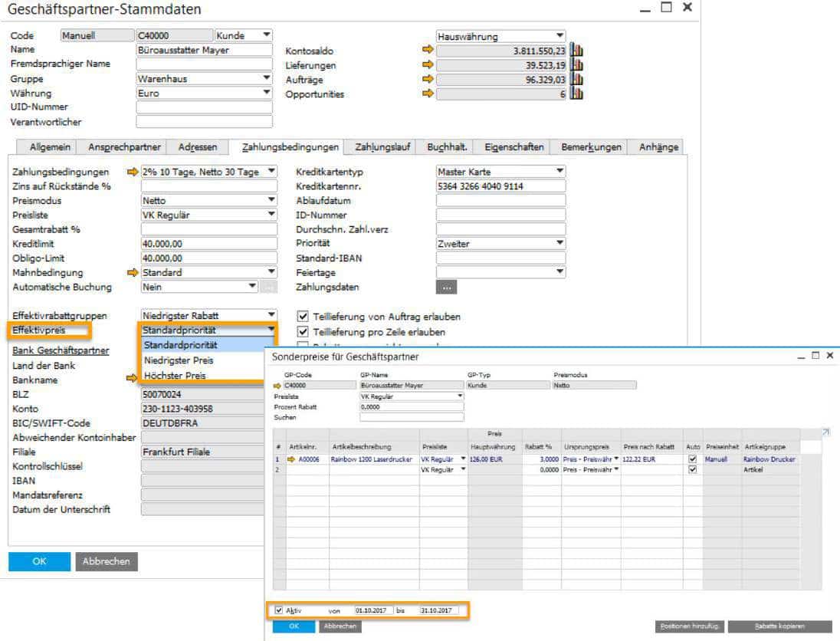This screenshot has height=641, width=840.
Task: Cancel Sonderpreise with the Abbrechen button
Action: [x=340, y=626]
